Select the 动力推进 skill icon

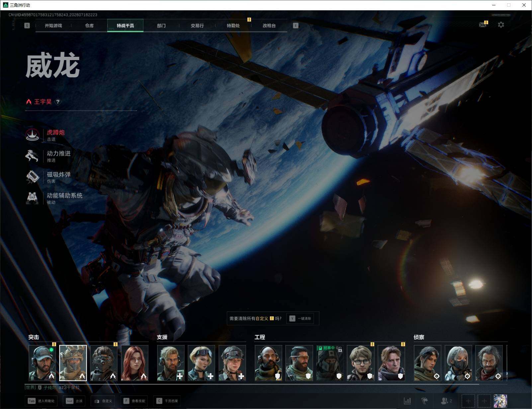pos(33,156)
